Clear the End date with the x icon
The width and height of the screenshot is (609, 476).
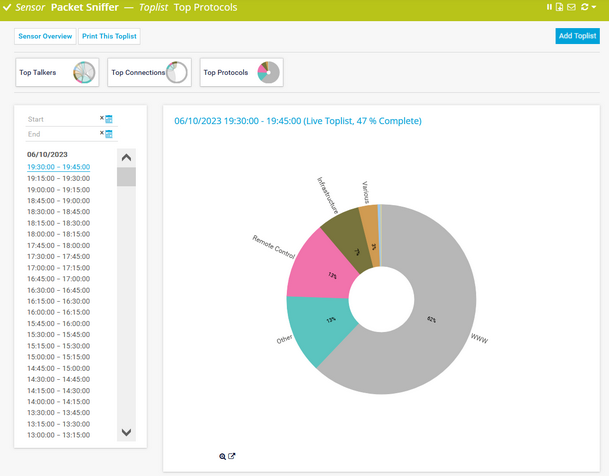click(x=102, y=132)
